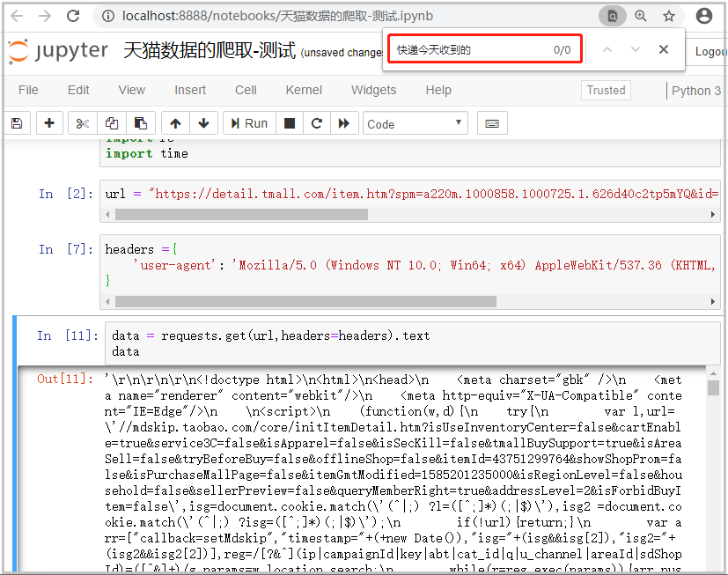Image resolution: width=728 pixels, height=575 pixels.
Task: Copy selected cells icon
Action: [x=112, y=123]
